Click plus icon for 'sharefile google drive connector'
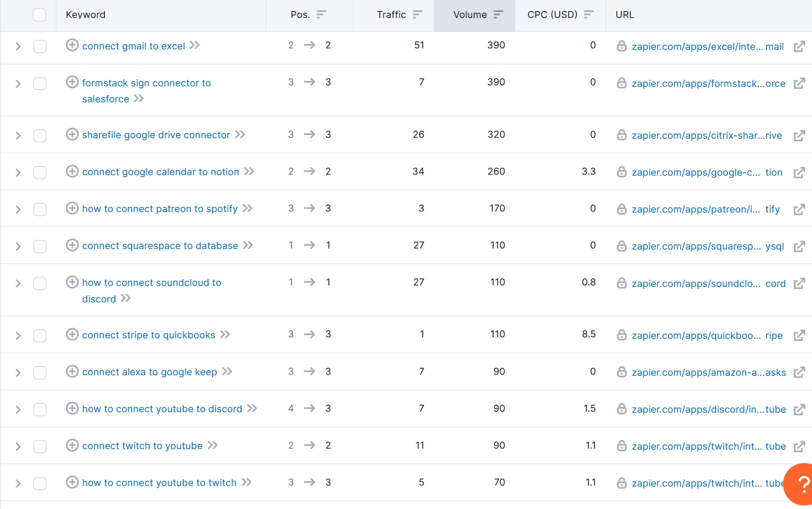Screen dimensions: 812x509 click(x=72, y=134)
